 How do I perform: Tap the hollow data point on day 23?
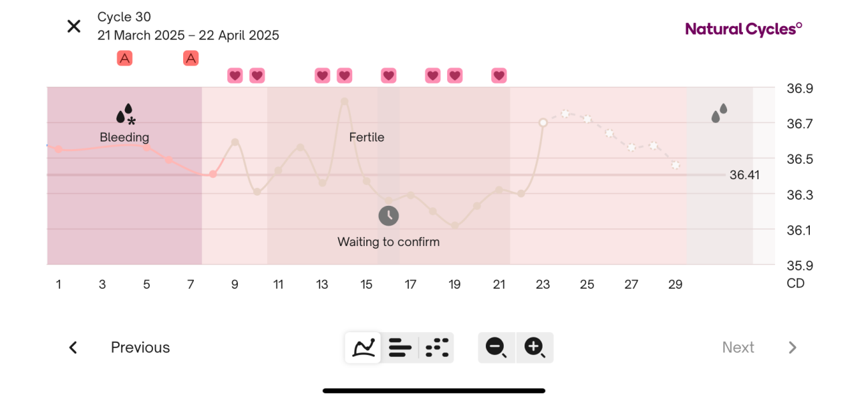543,122
